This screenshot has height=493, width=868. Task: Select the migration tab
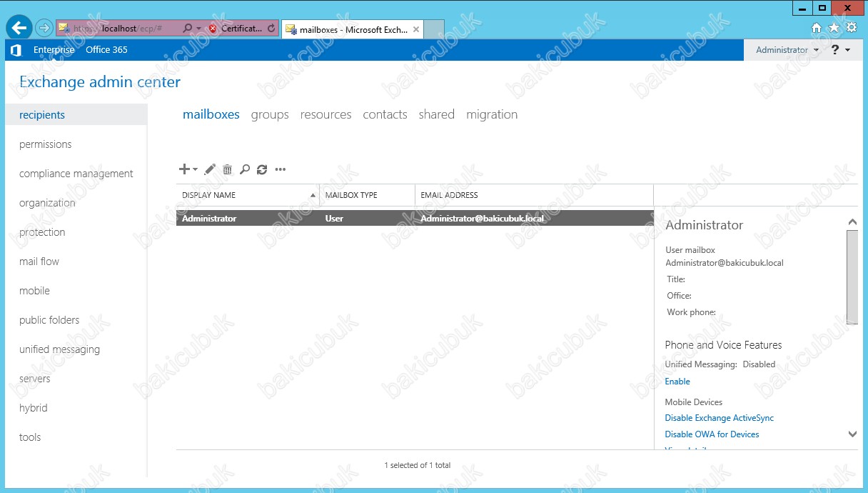pyautogui.click(x=492, y=114)
